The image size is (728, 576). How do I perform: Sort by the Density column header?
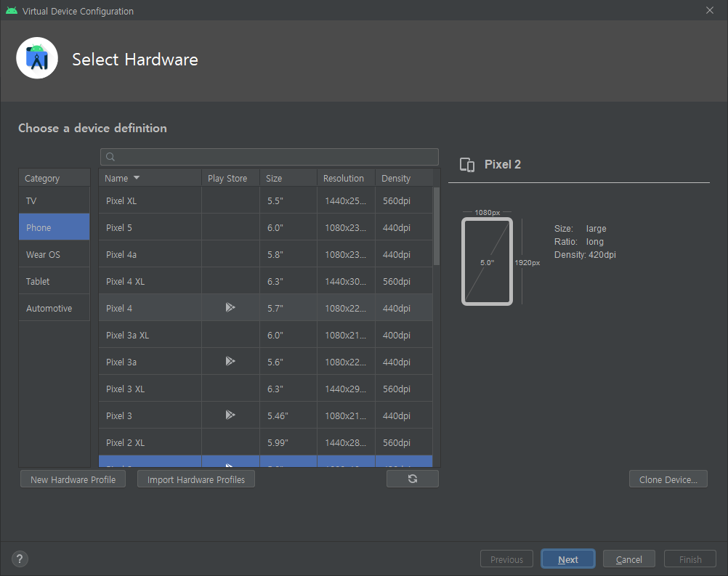click(404, 178)
